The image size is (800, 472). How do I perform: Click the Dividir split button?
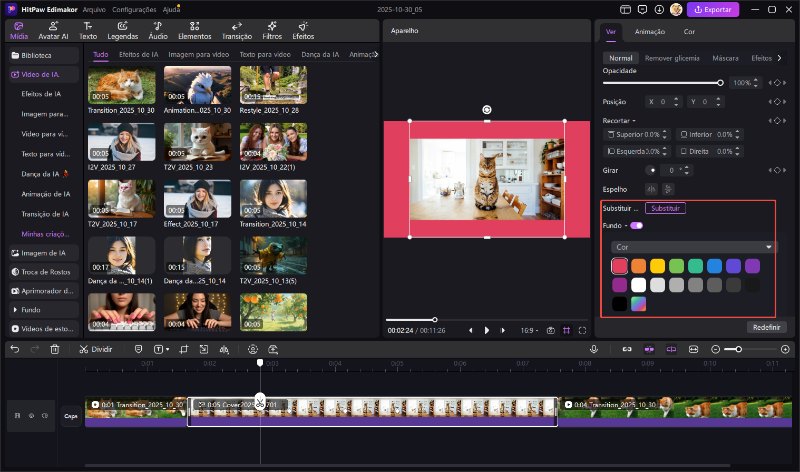click(95, 349)
